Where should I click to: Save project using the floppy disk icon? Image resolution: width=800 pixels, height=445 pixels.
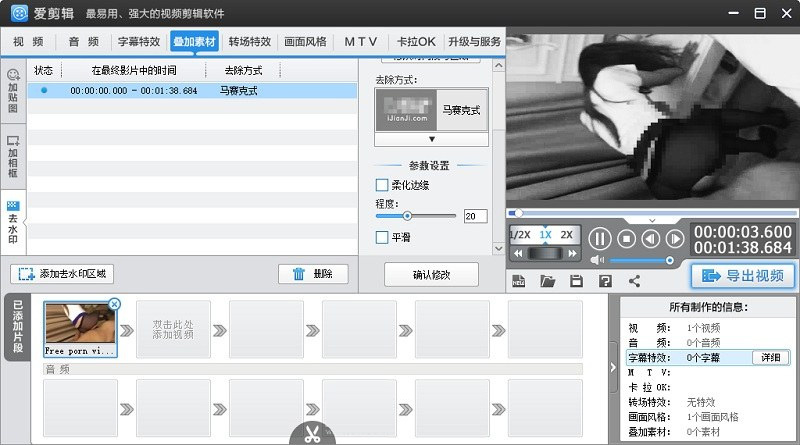tap(576, 281)
